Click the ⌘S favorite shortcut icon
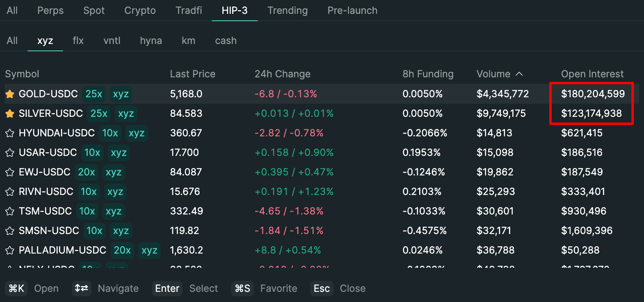Viewport: 644px width, 302px height. pyautogui.click(x=242, y=289)
